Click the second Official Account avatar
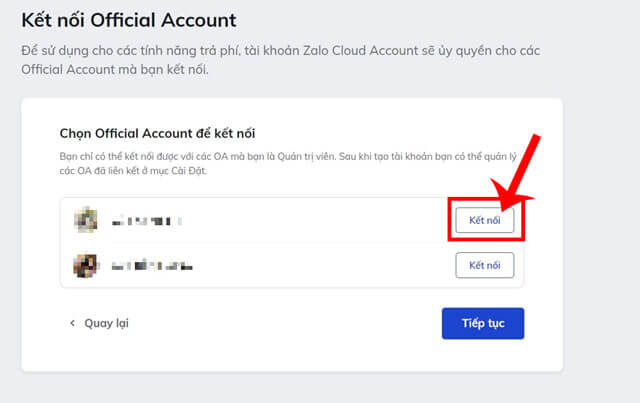Viewport: 640px width, 403px height. coord(86,265)
